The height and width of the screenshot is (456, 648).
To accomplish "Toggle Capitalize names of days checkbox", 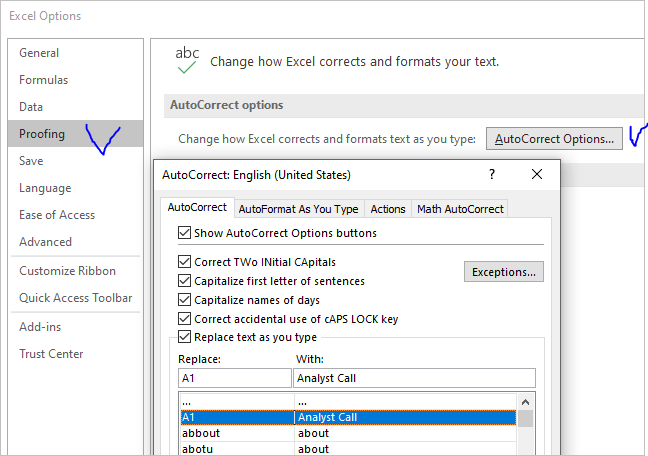I will pos(184,300).
